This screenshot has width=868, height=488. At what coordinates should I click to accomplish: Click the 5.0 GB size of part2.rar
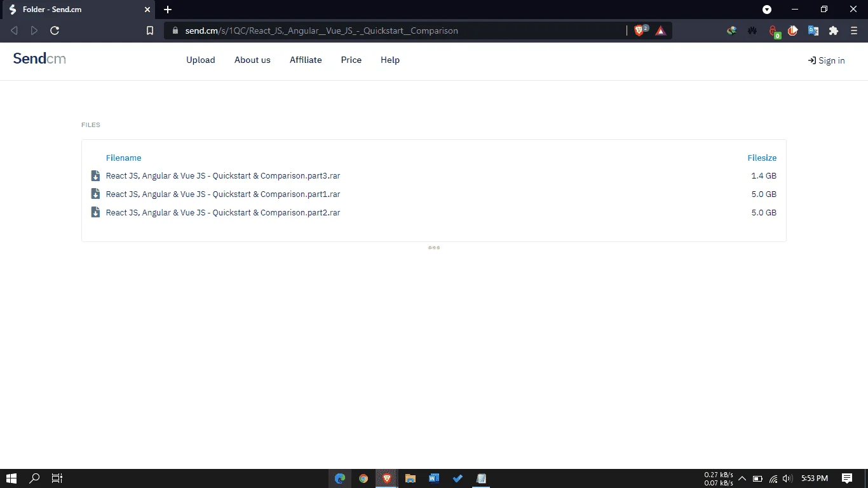pyautogui.click(x=764, y=213)
